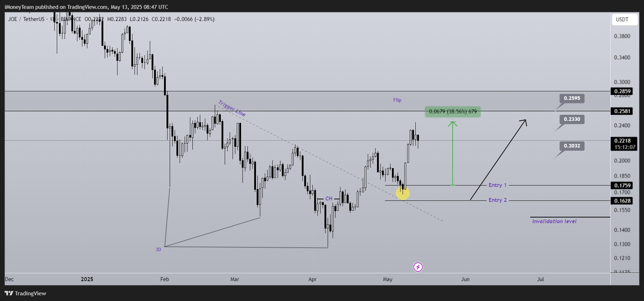644x301 pixels.
Task: Select the Trigger Line annotation text
Action: pos(232,108)
